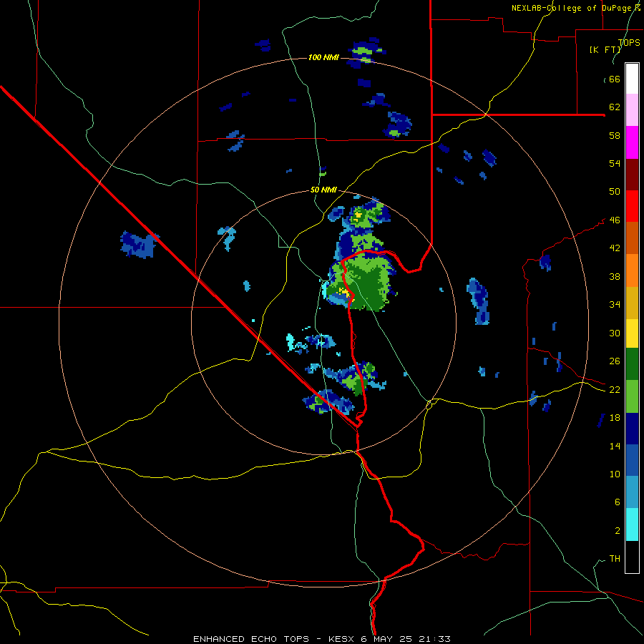Click the "14" legend value

[615, 446]
